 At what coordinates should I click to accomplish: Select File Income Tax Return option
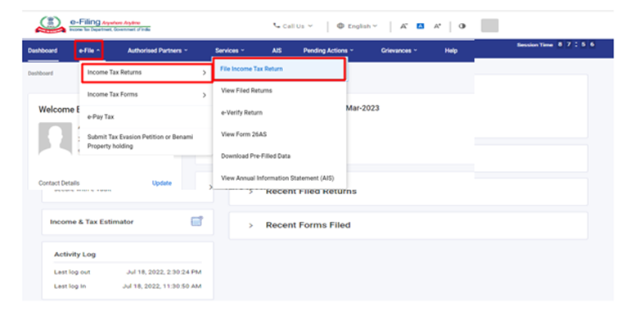tap(279, 69)
